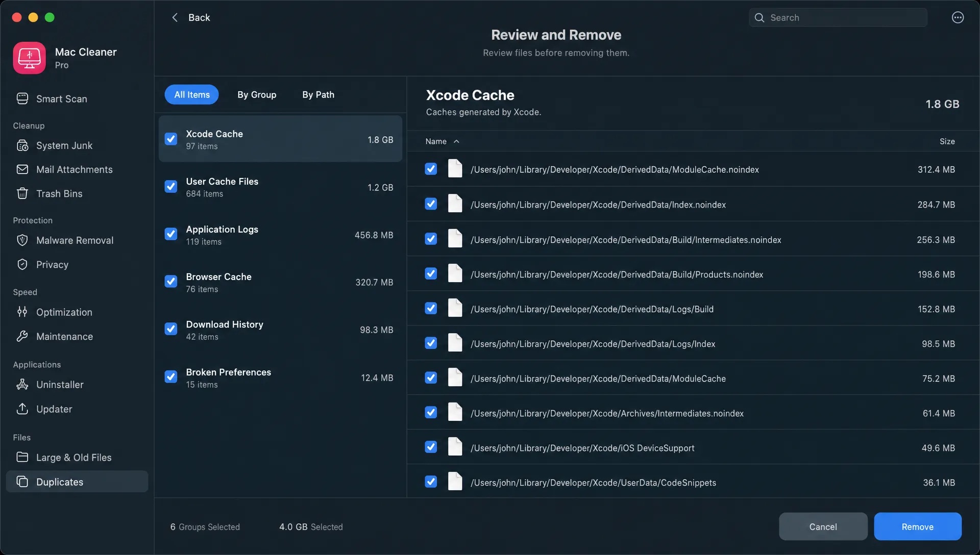This screenshot has width=980, height=555.
Task: Deselect the DerivedData/ModuleCache 75.2 MB checkbox
Action: [x=431, y=377]
